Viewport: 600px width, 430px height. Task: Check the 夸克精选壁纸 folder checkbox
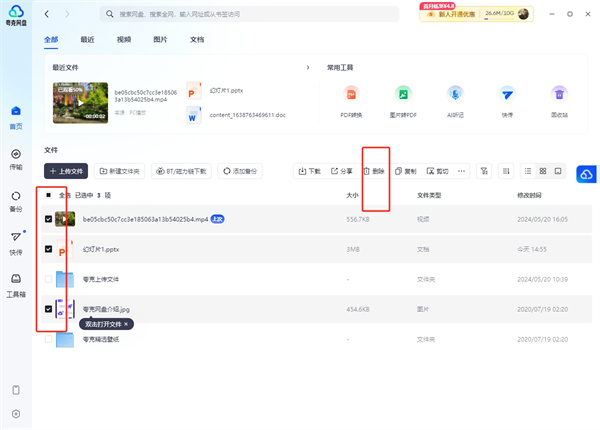pos(48,339)
